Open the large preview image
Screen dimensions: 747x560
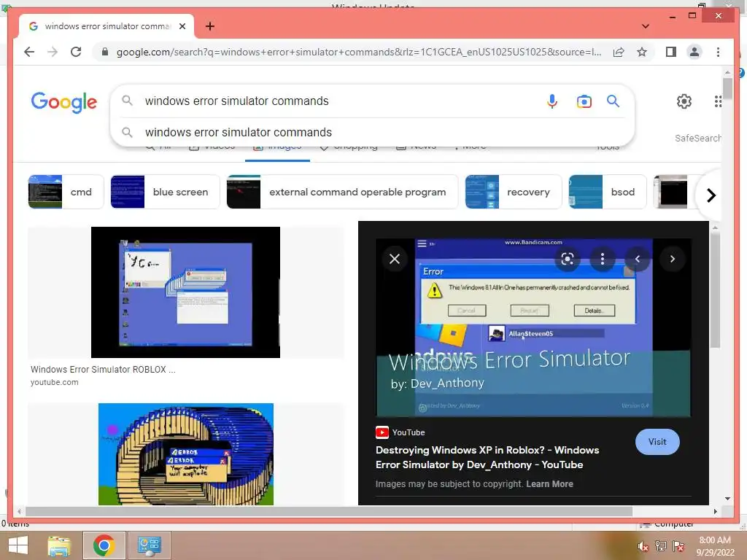533,327
